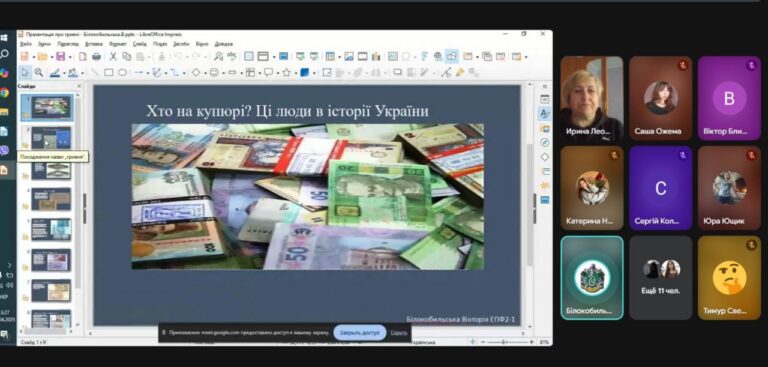Open the Gallery sidebar icon
The width and height of the screenshot is (768, 367).
[544, 128]
